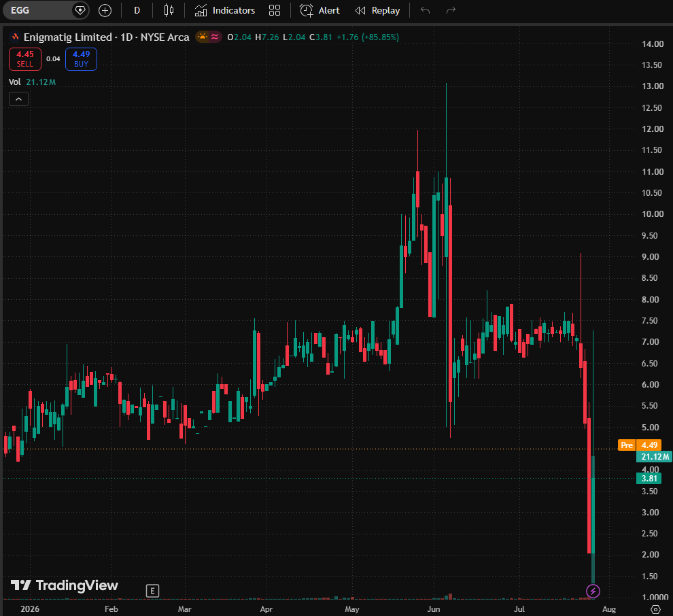Click the 1.0000 price axis label

click(655, 597)
